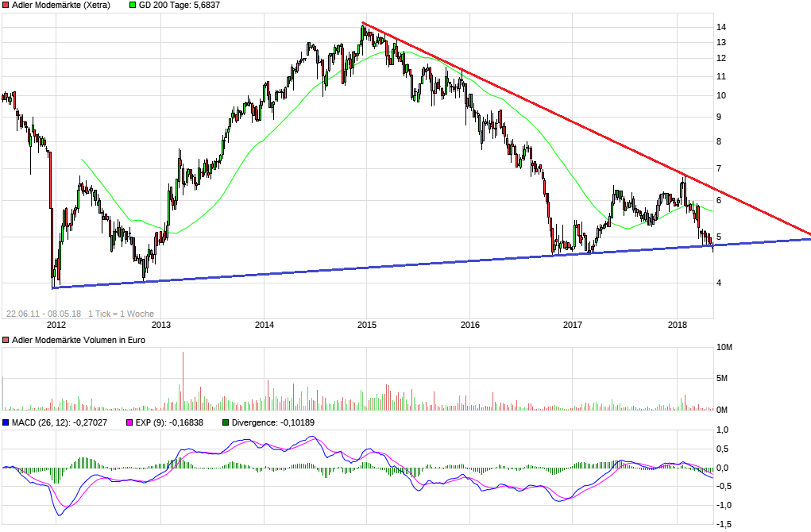Click the dark green Divergence legend swatch
This screenshot has height=532, width=811.
pyautogui.click(x=226, y=422)
